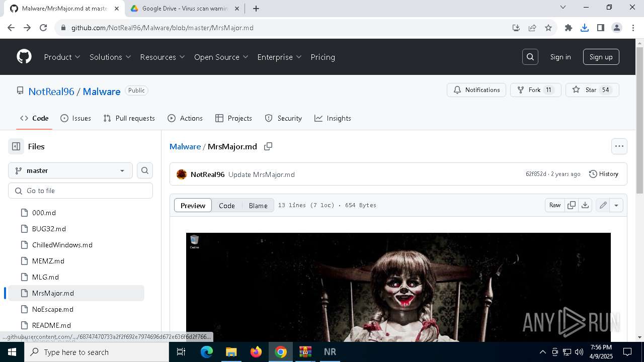644x362 pixels.
Task: Click NotReal96 author avatar
Action: (182, 174)
